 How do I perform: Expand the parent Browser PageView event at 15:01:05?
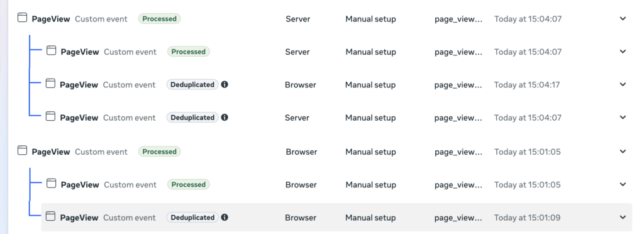click(x=623, y=152)
